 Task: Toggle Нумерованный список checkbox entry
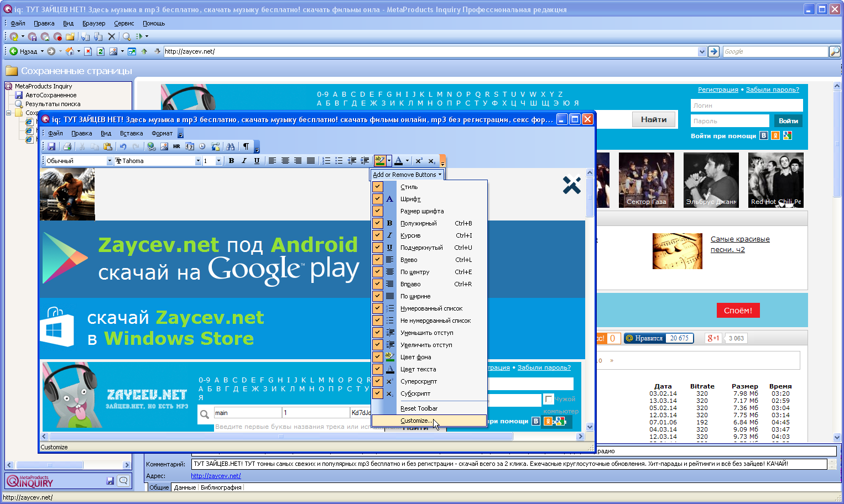pyautogui.click(x=378, y=308)
